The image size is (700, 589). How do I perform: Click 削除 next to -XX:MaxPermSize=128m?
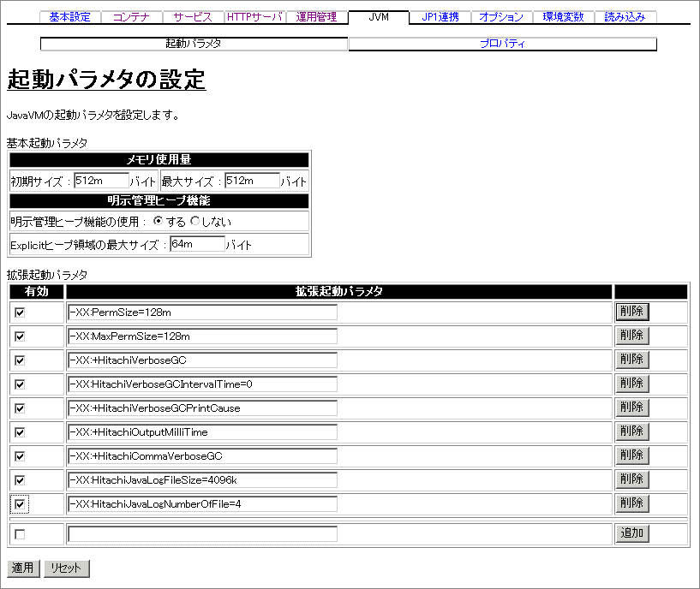631,336
